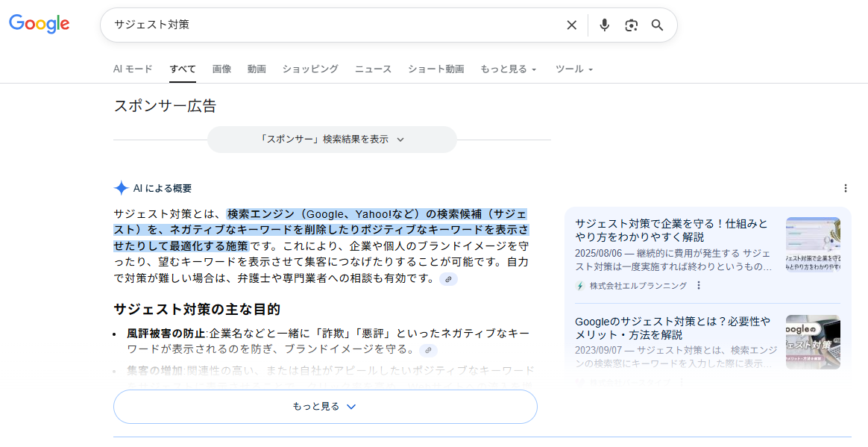This screenshot has height=447, width=868.
Task: Click the link icon after the 風評被害の防止 bullet
Action: [428, 350]
